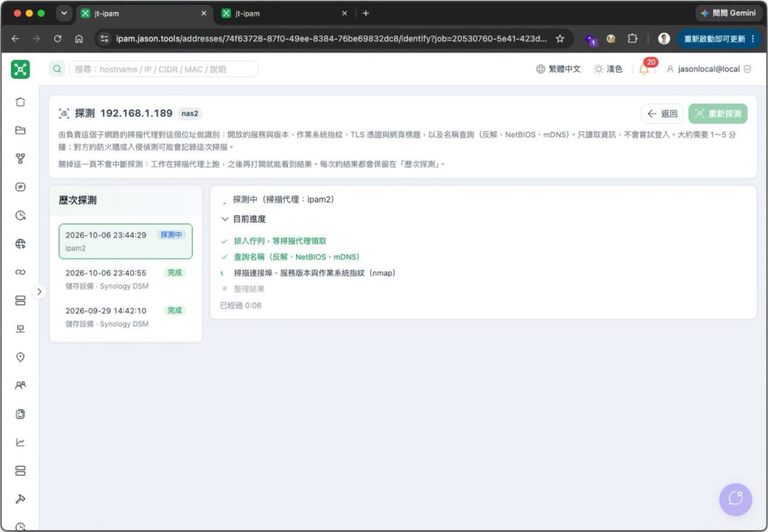Open the document report icon in sidebar

click(x=20, y=414)
